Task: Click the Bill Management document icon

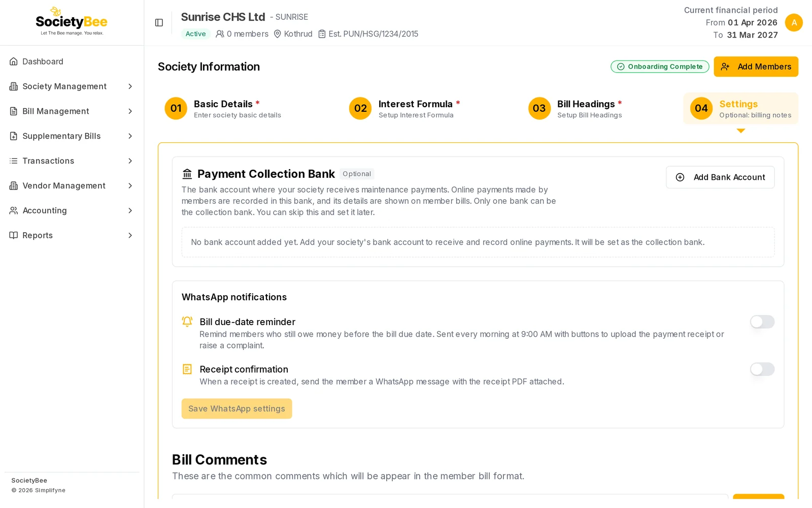Action: [14, 111]
